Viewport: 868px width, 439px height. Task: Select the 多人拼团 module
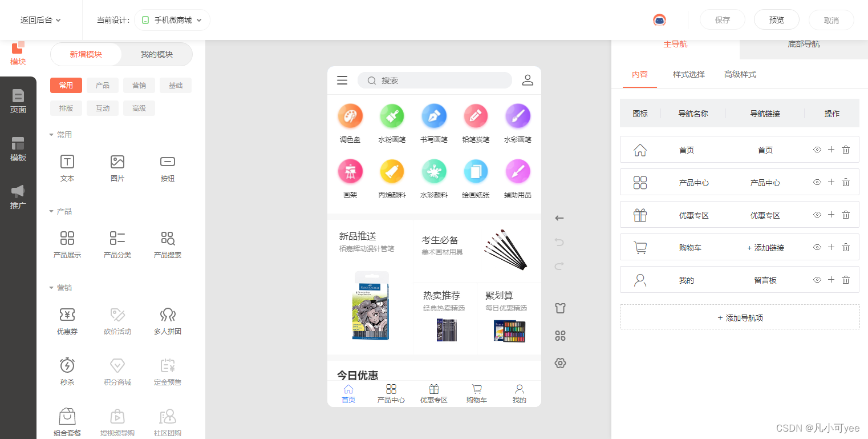(168, 321)
